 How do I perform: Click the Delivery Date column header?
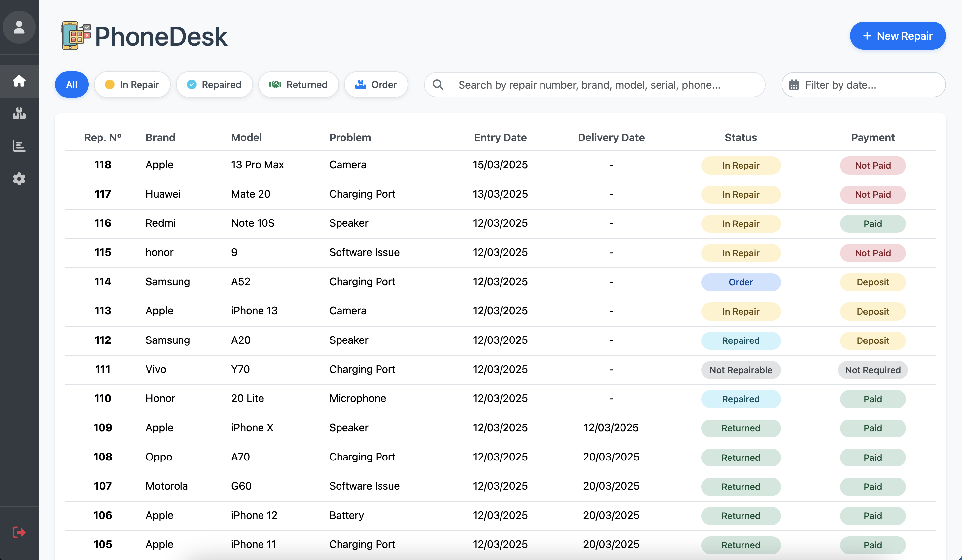tap(611, 138)
